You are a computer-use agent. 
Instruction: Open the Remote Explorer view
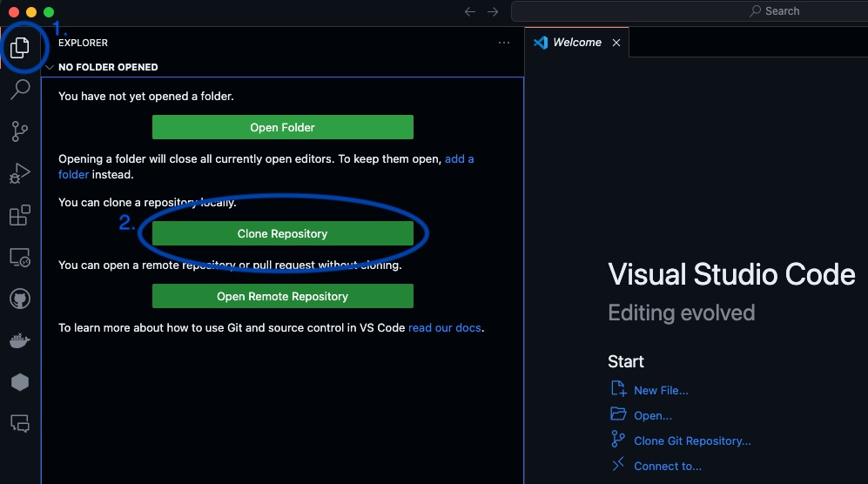(19, 258)
